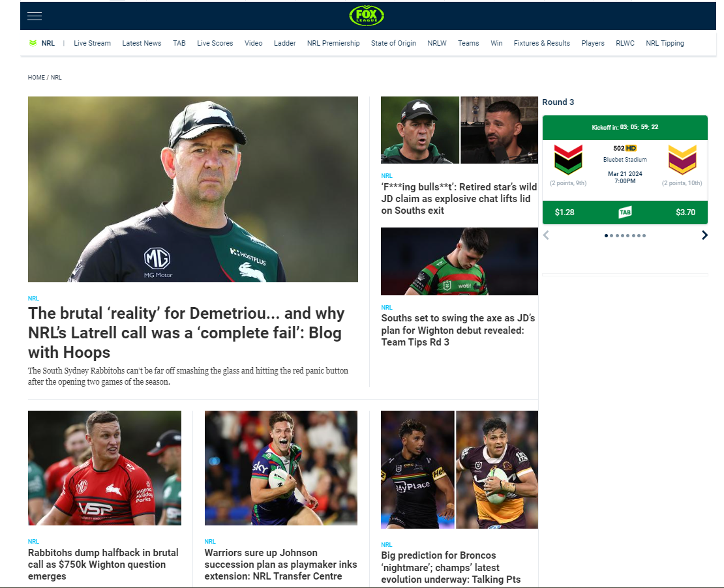Image resolution: width=724 pixels, height=588 pixels.
Task: Open the Rabbitohs dump halfback article thumbnail
Action: 104,468
